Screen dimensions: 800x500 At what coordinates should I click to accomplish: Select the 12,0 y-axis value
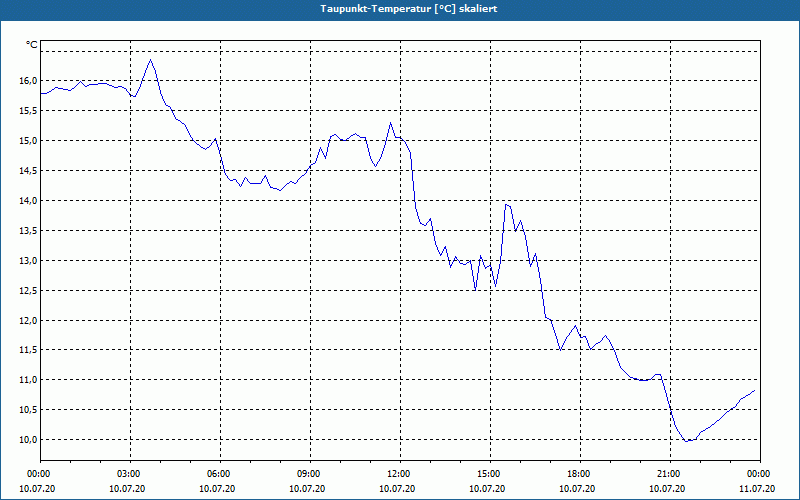pos(29,321)
